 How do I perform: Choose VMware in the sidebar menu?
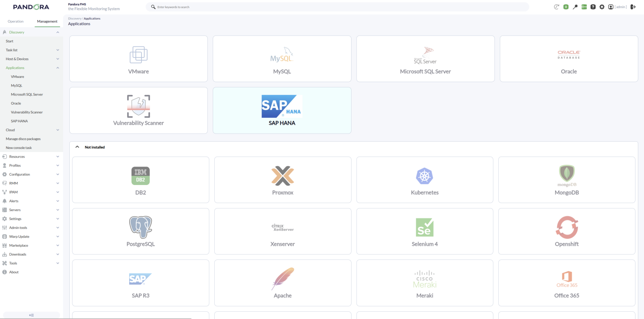(x=17, y=77)
